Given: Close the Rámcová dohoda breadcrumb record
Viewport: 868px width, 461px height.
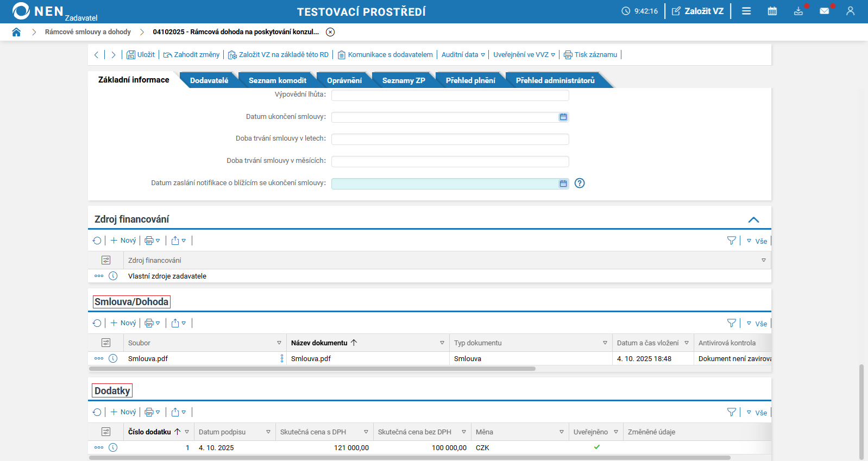Looking at the screenshot, I should pyautogui.click(x=330, y=32).
